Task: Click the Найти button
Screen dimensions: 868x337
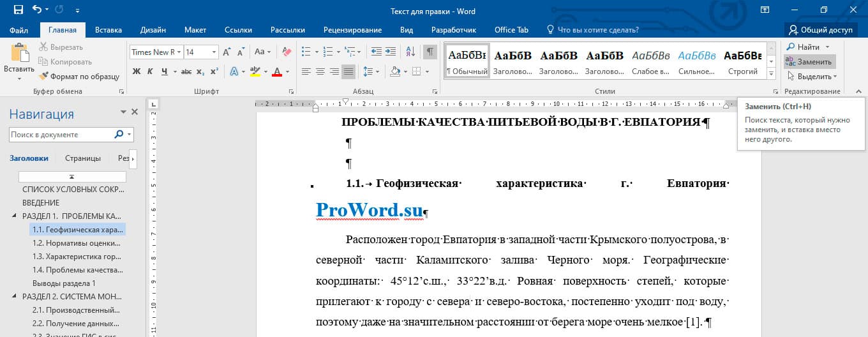Action: click(803, 47)
